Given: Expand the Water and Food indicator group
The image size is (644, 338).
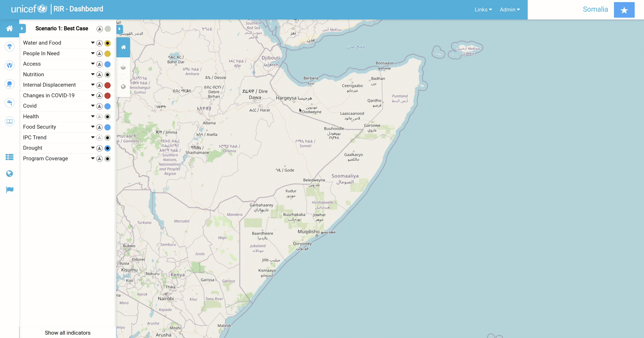Looking at the screenshot, I should pyautogui.click(x=92, y=43).
